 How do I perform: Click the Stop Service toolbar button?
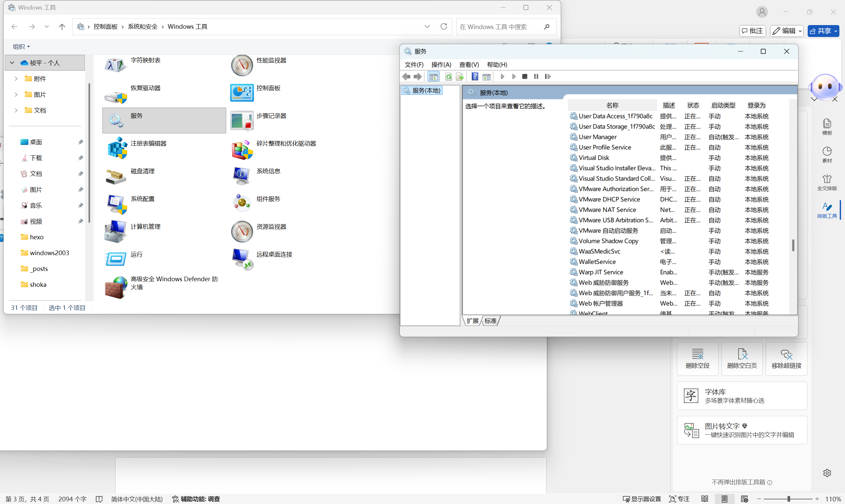(x=525, y=77)
